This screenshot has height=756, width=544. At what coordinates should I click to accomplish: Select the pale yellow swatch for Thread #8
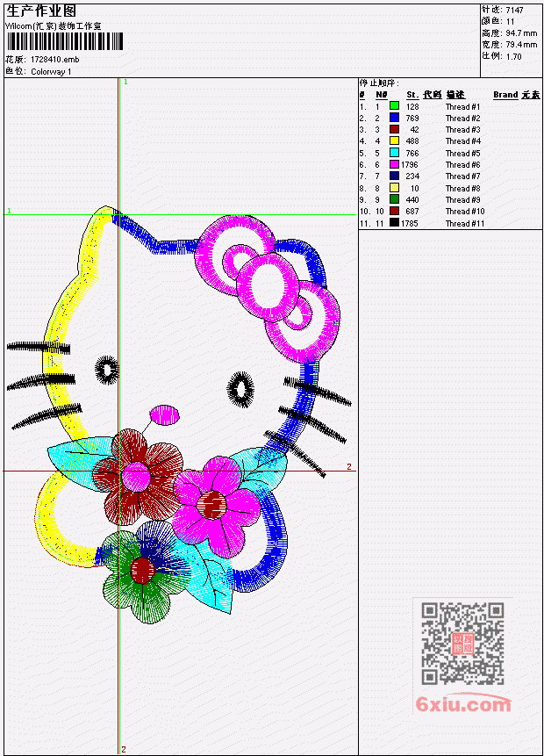394,188
